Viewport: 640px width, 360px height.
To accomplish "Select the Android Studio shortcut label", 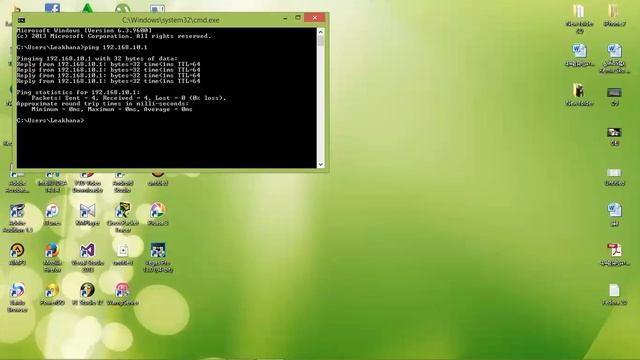I will (x=122, y=187).
